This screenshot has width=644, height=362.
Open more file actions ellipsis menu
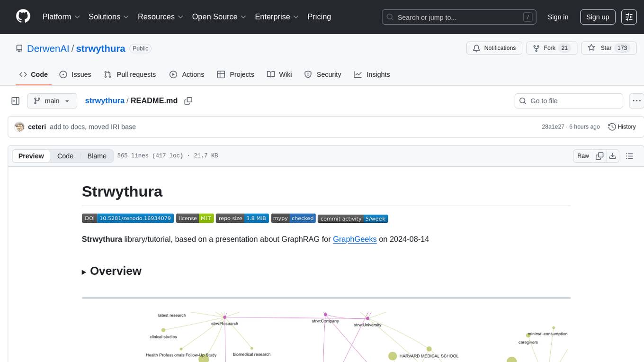[x=636, y=101]
